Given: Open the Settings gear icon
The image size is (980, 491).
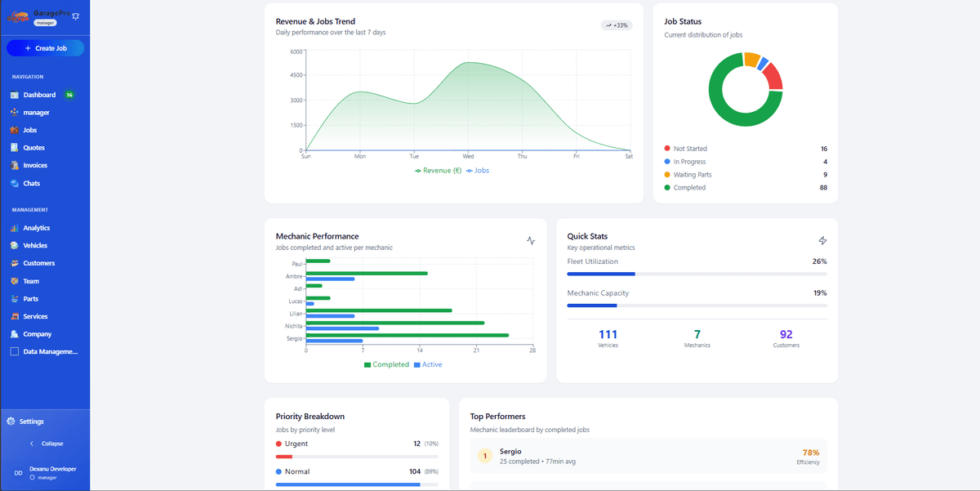Looking at the screenshot, I should [x=11, y=422].
